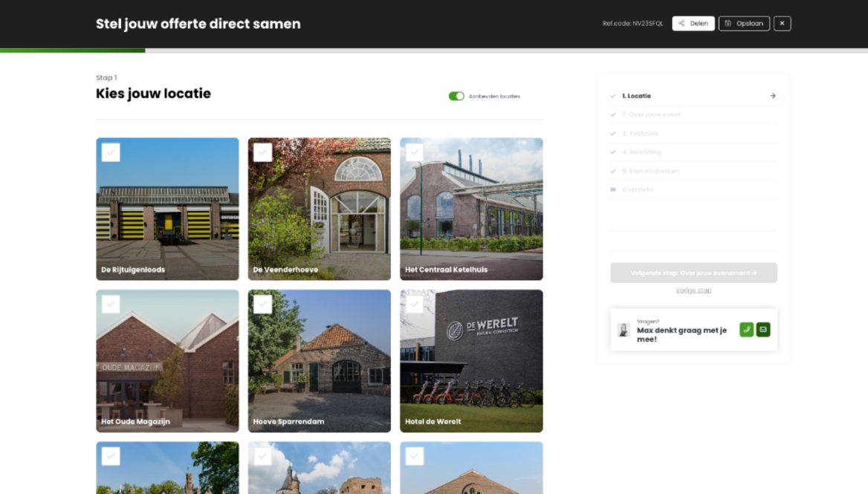This screenshot has height=494, width=868.
Task: Click the green progress bar at top
Action: coord(73,51)
